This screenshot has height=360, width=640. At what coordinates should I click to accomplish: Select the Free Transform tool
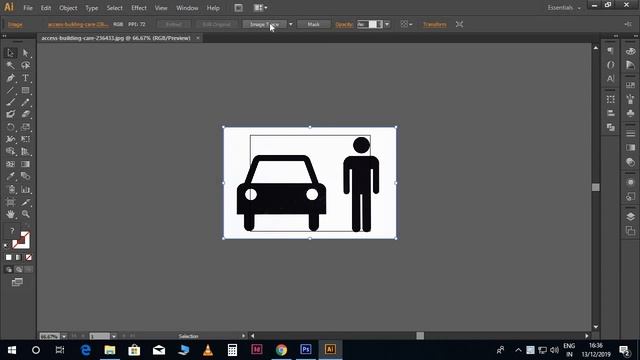(25, 140)
